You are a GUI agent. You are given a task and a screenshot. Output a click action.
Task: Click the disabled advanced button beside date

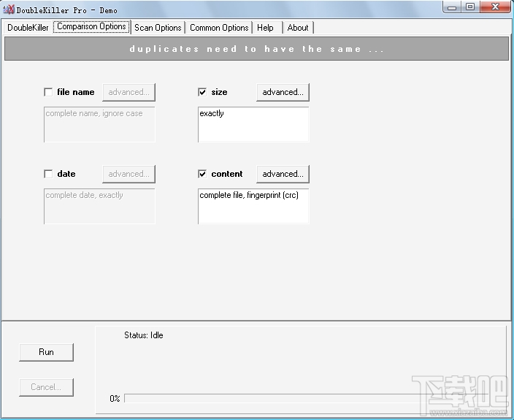click(x=128, y=174)
